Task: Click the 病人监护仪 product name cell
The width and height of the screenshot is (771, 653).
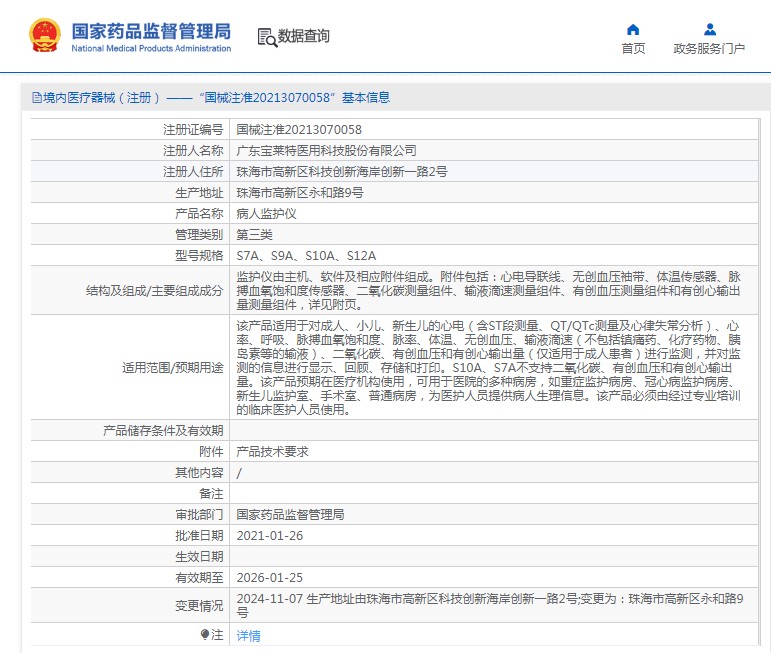Action: [266, 214]
